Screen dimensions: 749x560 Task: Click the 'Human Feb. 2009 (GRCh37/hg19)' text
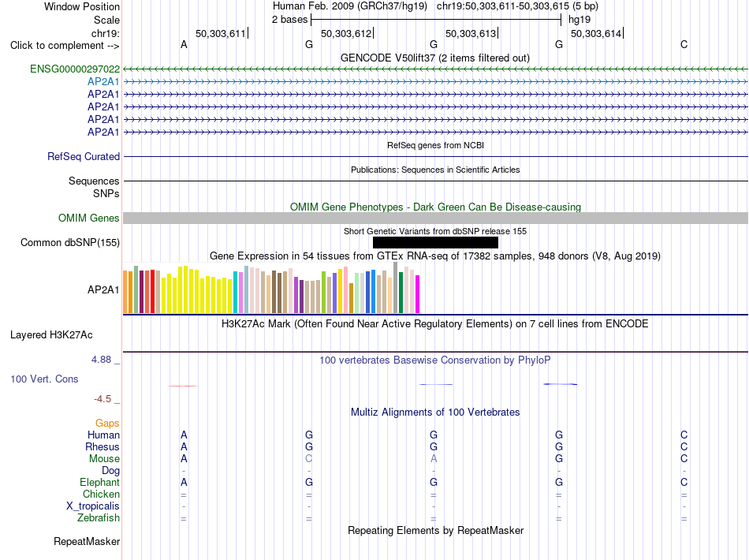point(349,6)
